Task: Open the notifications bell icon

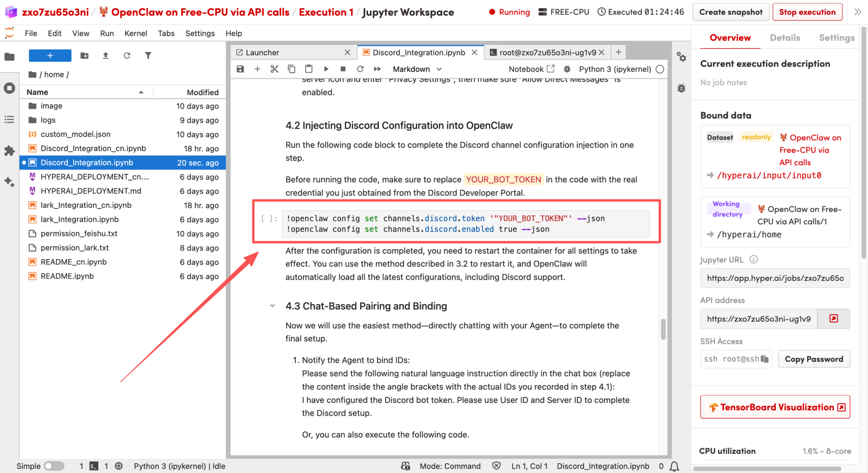Action: pyautogui.click(x=674, y=466)
